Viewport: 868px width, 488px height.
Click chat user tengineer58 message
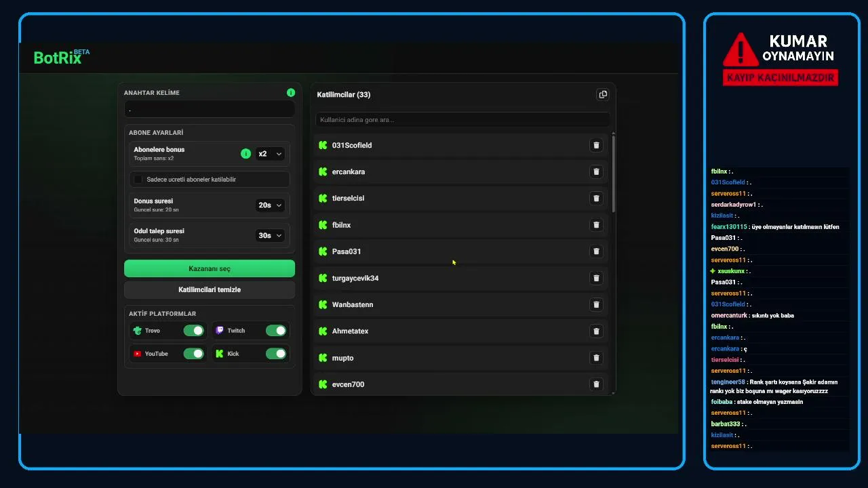(x=774, y=386)
